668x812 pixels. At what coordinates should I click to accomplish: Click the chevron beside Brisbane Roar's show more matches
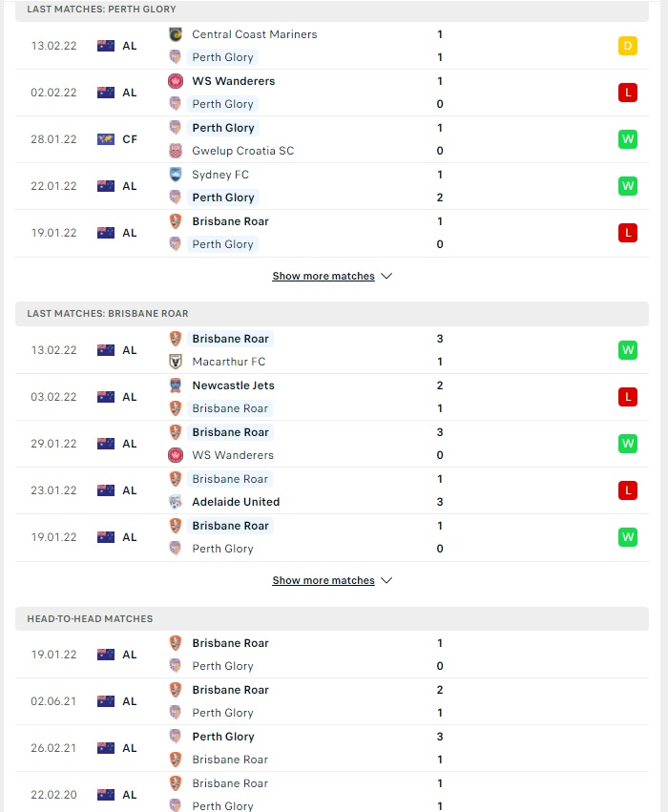386,580
